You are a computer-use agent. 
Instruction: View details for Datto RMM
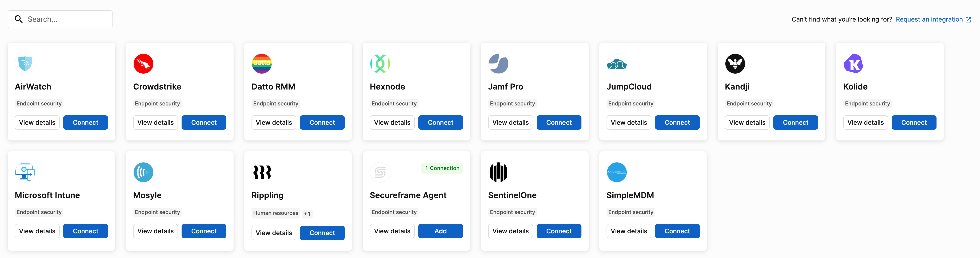pyautogui.click(x=274, y=122)
